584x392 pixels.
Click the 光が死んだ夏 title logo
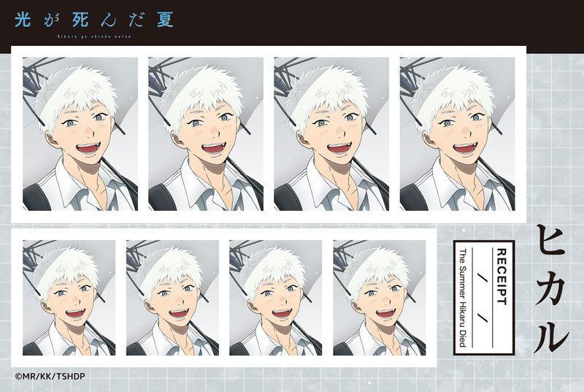(94, 19)
